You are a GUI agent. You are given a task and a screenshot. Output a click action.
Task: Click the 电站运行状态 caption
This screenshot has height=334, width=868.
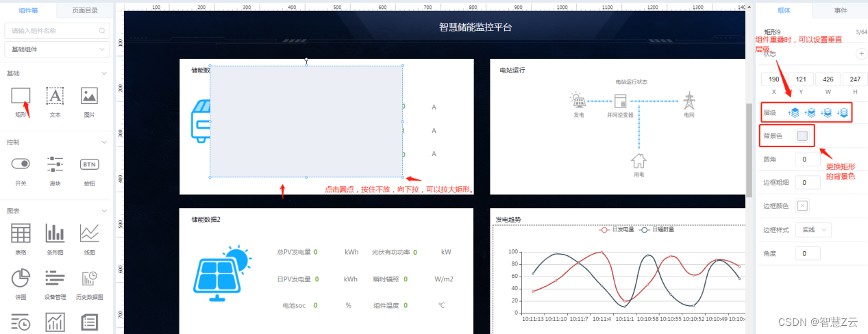631,81
